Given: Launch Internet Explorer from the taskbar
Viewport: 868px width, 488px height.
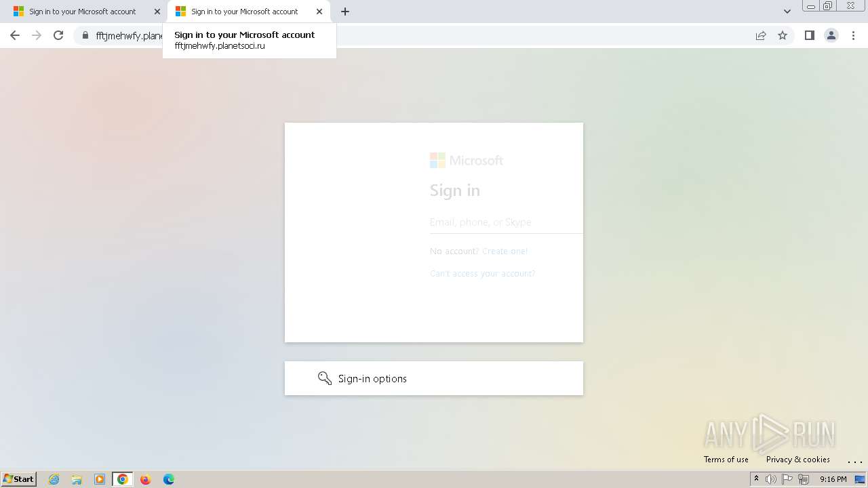Looking at the screenshot, I should click(x=54, y=479).
